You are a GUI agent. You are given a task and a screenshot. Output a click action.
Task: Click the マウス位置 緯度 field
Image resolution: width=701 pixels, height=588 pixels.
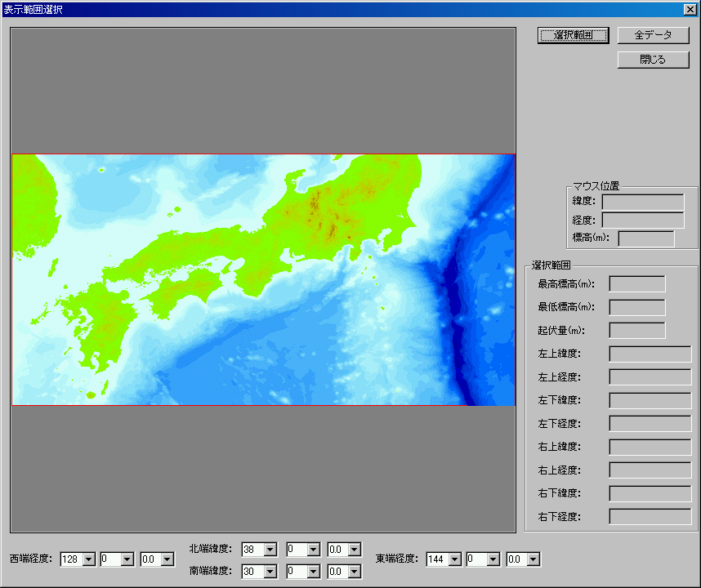642,202
